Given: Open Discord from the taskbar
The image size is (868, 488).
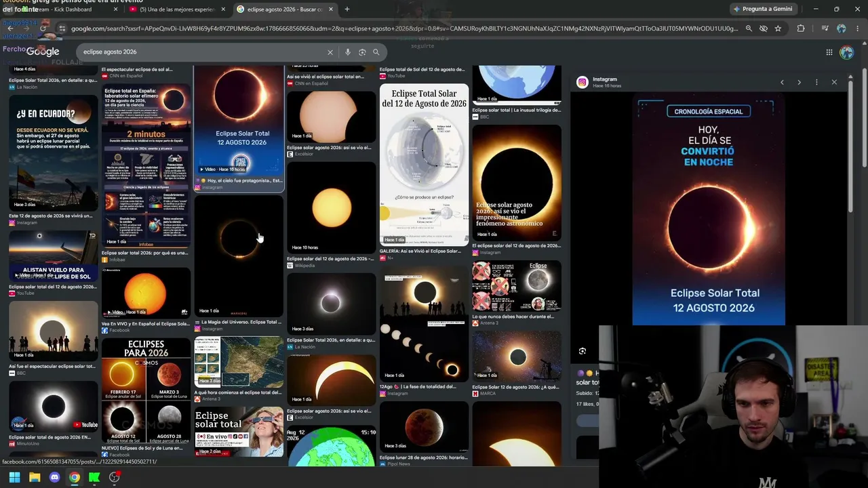Looking at the screenshot, I should tap(54, 477).
